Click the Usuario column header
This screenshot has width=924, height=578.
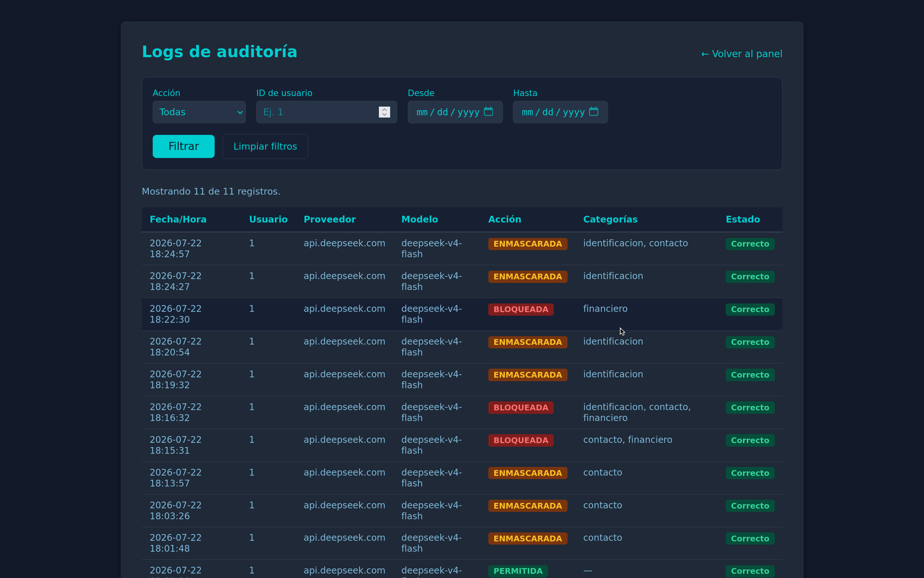tap(268, 219)
